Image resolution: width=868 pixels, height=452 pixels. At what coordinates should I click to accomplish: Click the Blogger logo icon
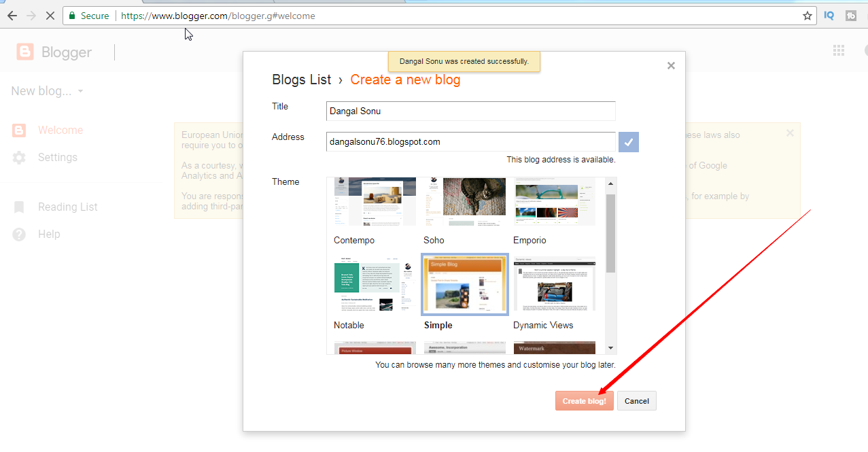[24, 52]
